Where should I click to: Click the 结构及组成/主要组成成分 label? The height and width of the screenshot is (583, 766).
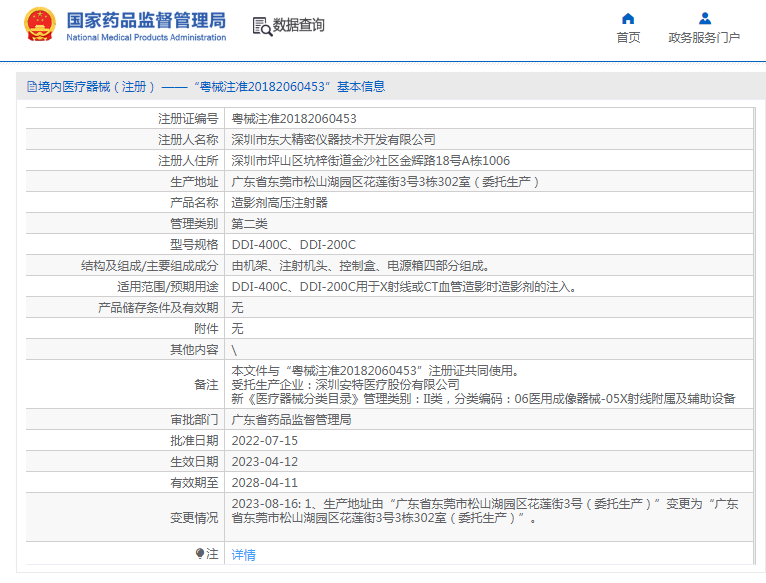pyautogui.click(x=149, y=266)
